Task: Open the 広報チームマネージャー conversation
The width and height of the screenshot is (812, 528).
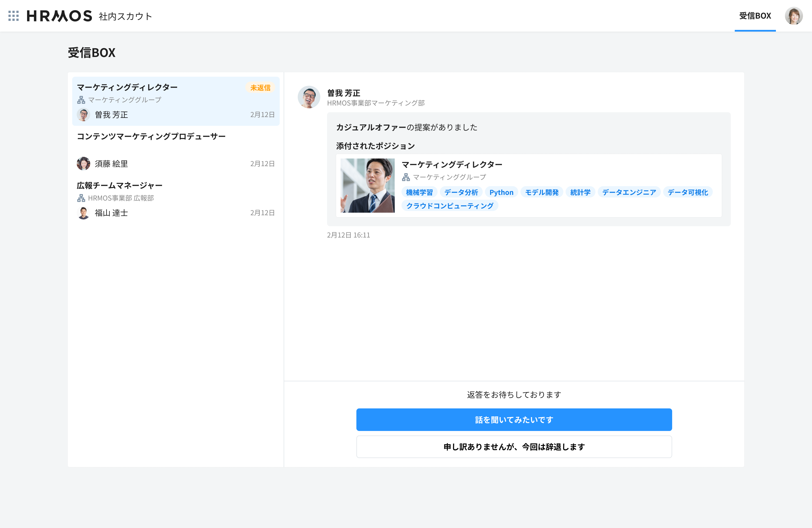Action: pyautogui.click(x=120, y=185)
